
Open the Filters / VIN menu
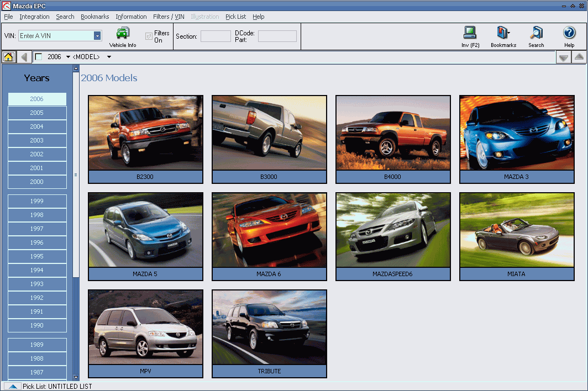(x=169, y=17)
